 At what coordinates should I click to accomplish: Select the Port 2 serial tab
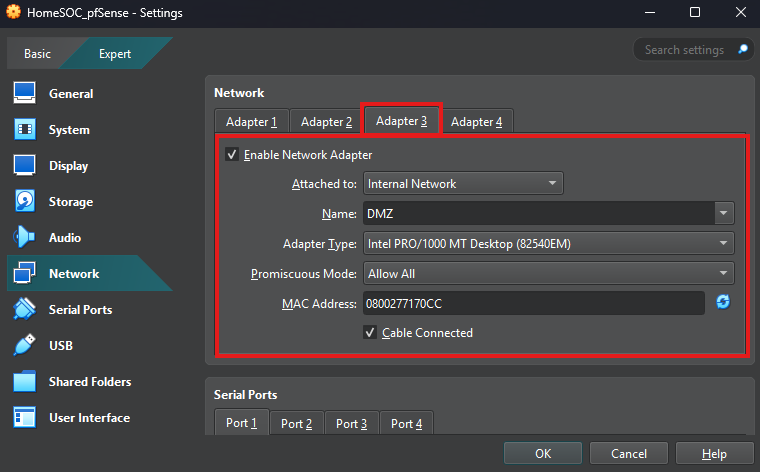click(296, 424)
